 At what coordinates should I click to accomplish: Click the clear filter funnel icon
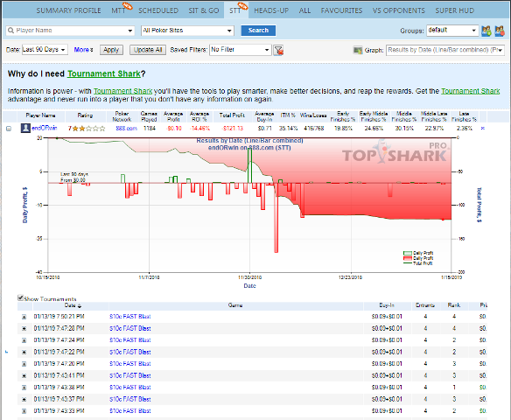(x=278, y=50)
